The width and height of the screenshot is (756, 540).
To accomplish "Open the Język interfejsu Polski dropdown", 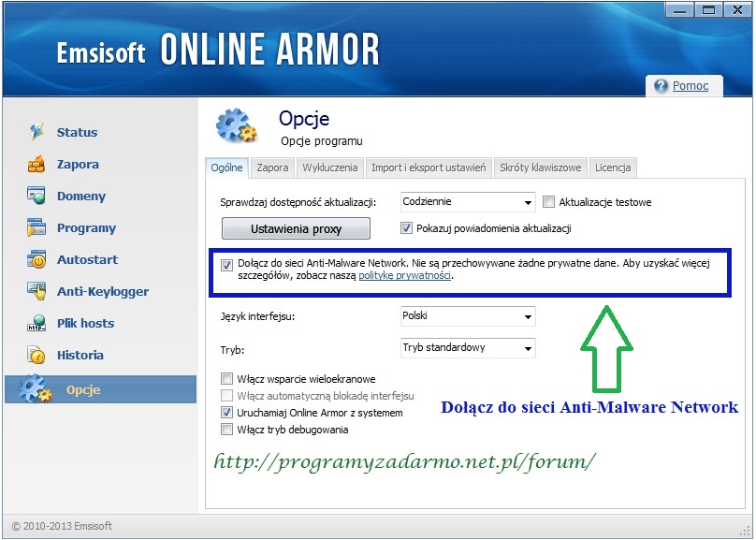I will coord(529,316).
